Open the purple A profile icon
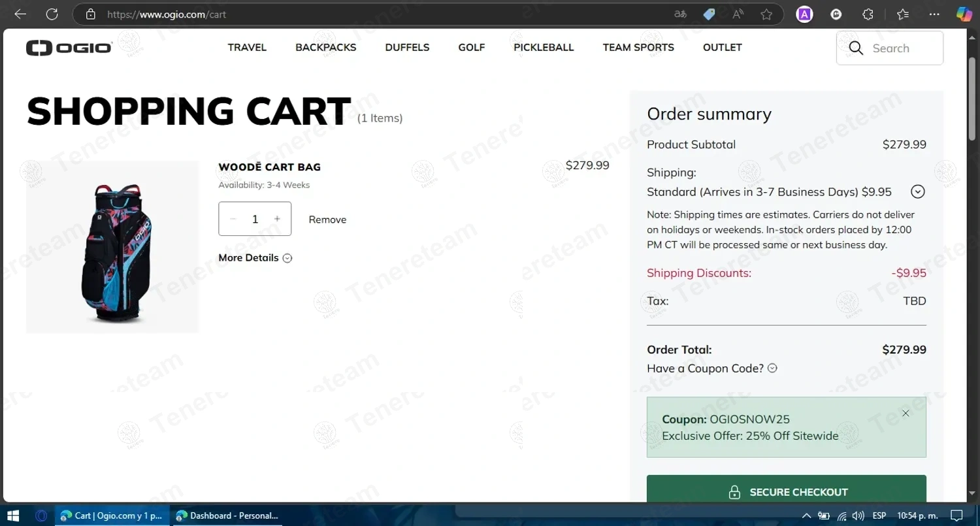 tap(804, 14)
